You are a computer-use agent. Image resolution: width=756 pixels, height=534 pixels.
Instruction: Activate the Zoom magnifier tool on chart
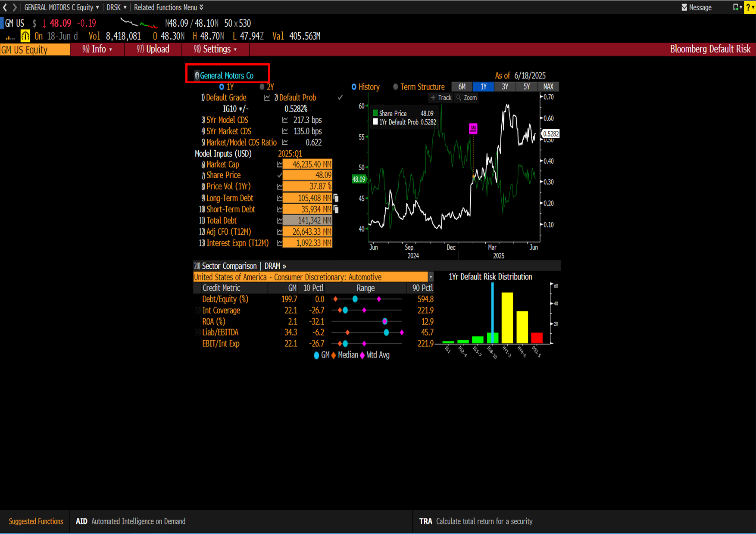466,98
